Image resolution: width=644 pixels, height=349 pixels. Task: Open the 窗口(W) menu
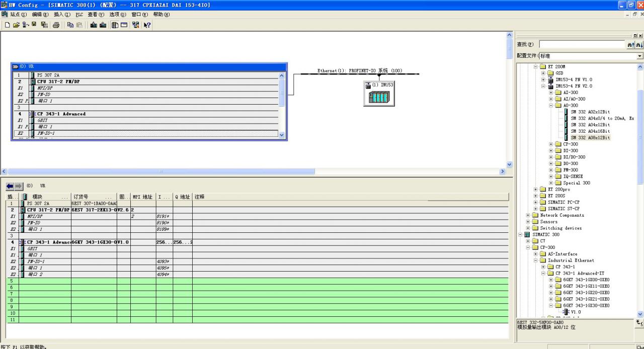(x=140, y=14)
